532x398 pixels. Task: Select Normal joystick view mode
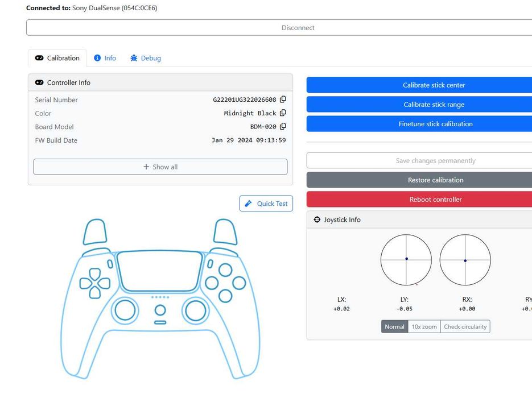[x=394, y=326]
